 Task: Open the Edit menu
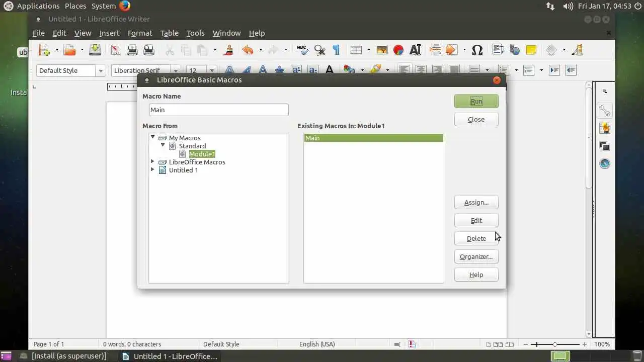click(59, 33)
